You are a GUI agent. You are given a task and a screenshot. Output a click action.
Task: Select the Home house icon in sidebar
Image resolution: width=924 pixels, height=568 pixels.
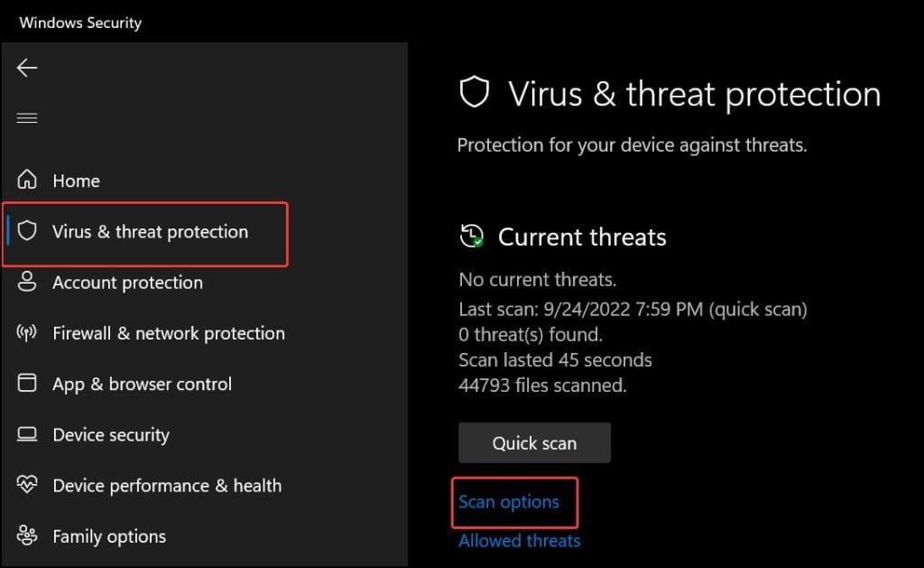point(25,180)
